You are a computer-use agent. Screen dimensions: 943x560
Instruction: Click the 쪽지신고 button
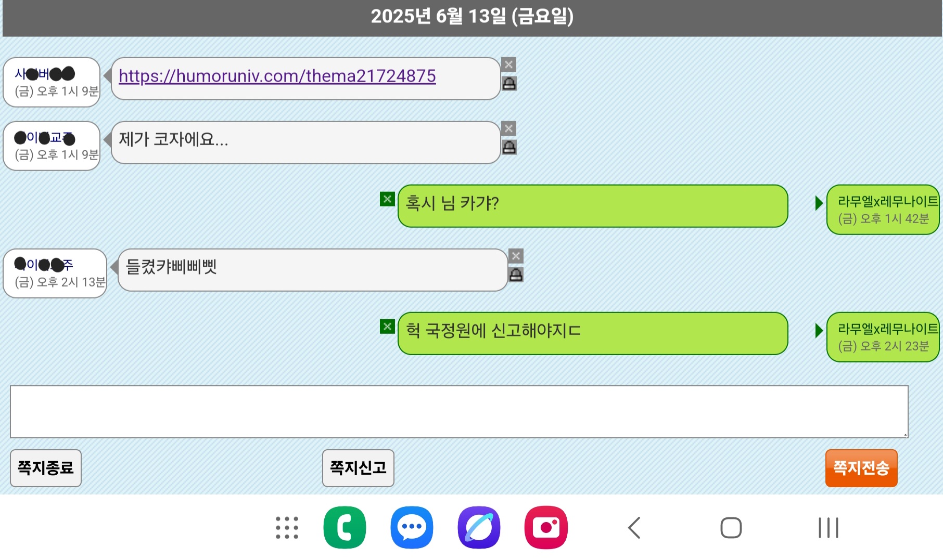point(358,468)
